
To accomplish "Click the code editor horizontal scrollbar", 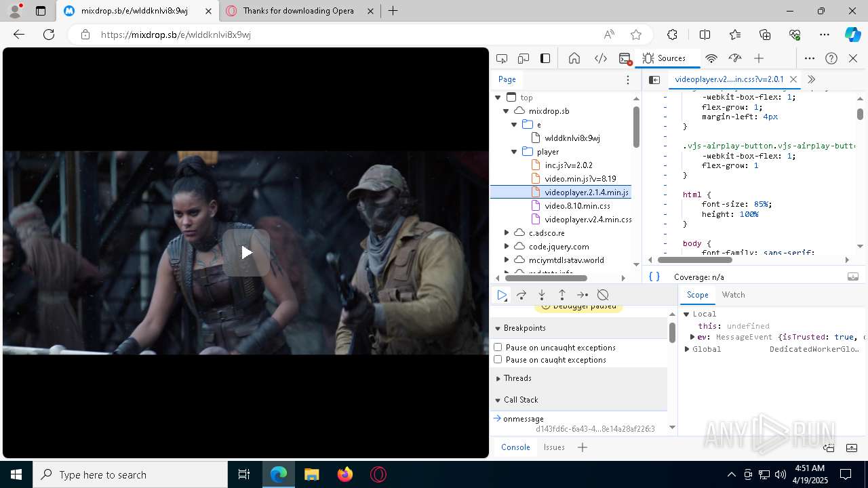I will pos(695,260).
